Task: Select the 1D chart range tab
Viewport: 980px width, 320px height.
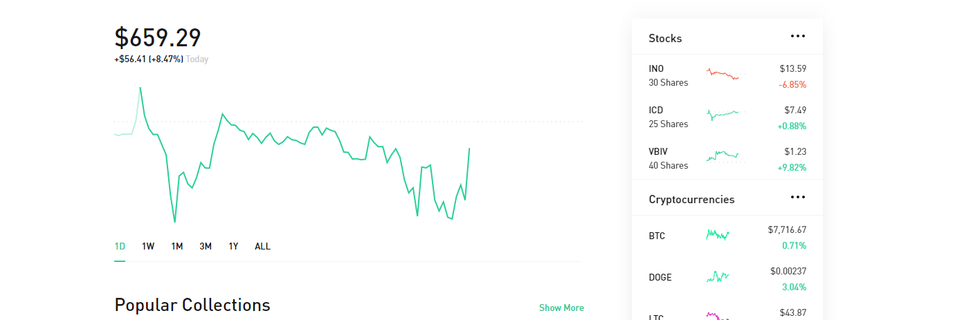Action: click(120, 246)
